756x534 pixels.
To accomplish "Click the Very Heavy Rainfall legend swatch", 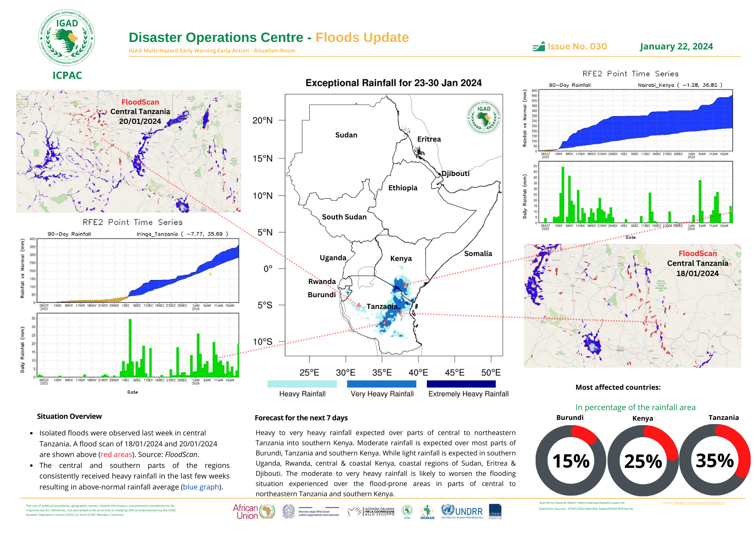I will (381, 384).
